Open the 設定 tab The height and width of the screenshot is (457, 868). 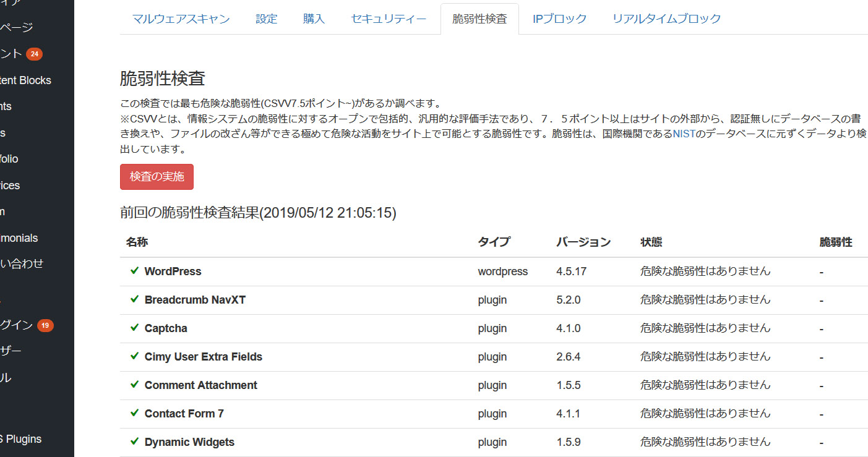tap(267, 19)
